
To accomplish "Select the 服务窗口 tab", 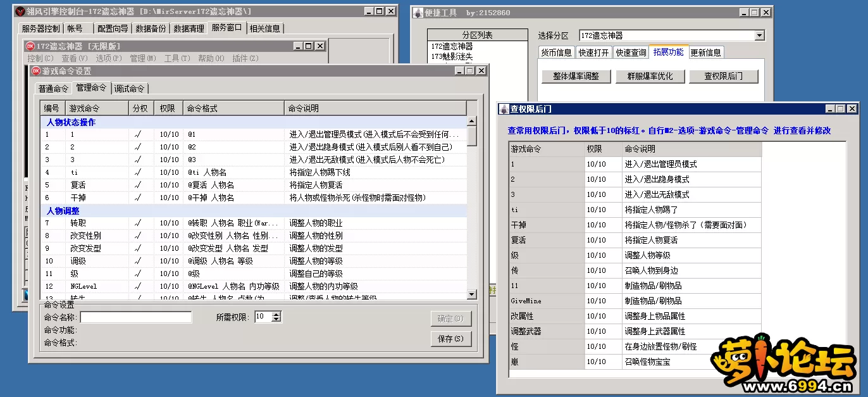I will 227,27.
